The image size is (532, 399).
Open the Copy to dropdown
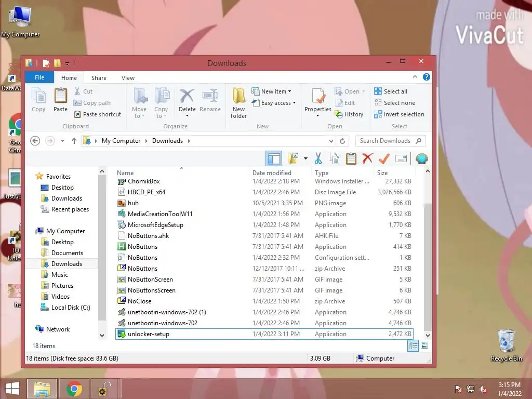[x=161, y=103]
